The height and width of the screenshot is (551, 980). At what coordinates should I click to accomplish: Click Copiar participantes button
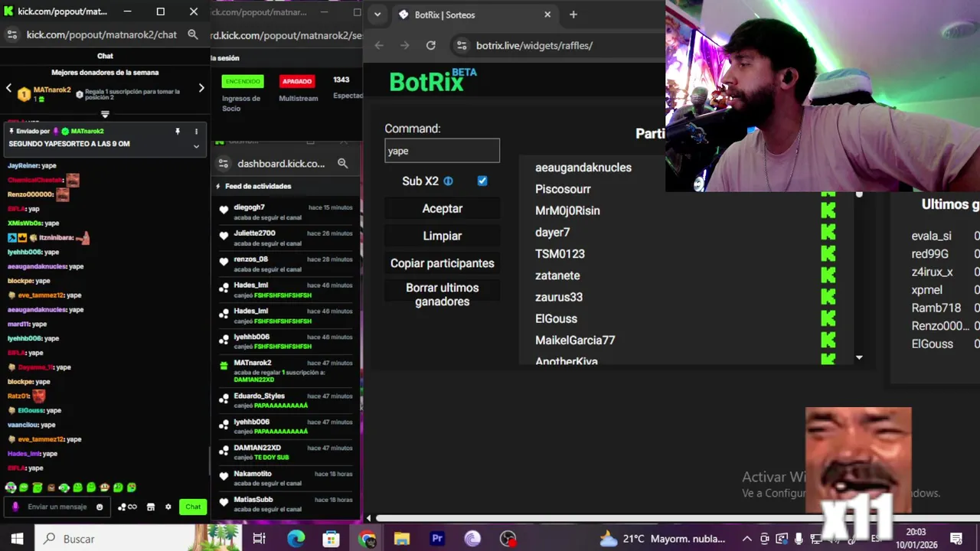tap(443, 263)
